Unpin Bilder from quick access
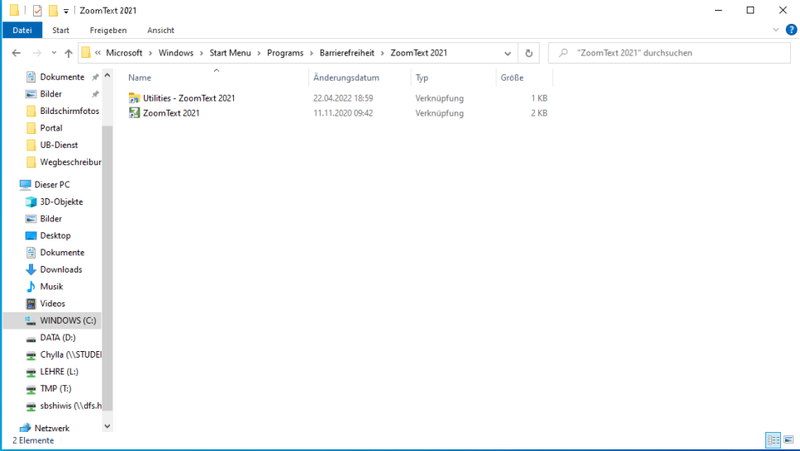 coord(95,94)
